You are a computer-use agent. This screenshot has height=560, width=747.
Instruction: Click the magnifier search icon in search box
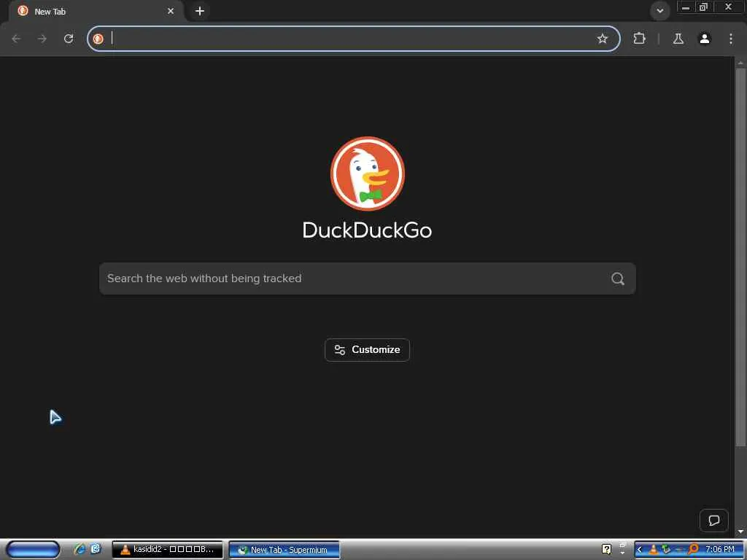coord(617,279)
